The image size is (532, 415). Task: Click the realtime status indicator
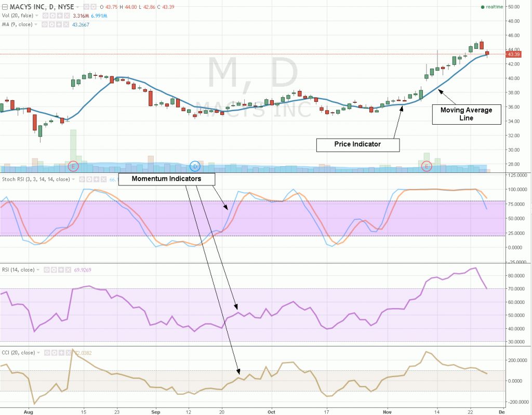click(492, 7)
